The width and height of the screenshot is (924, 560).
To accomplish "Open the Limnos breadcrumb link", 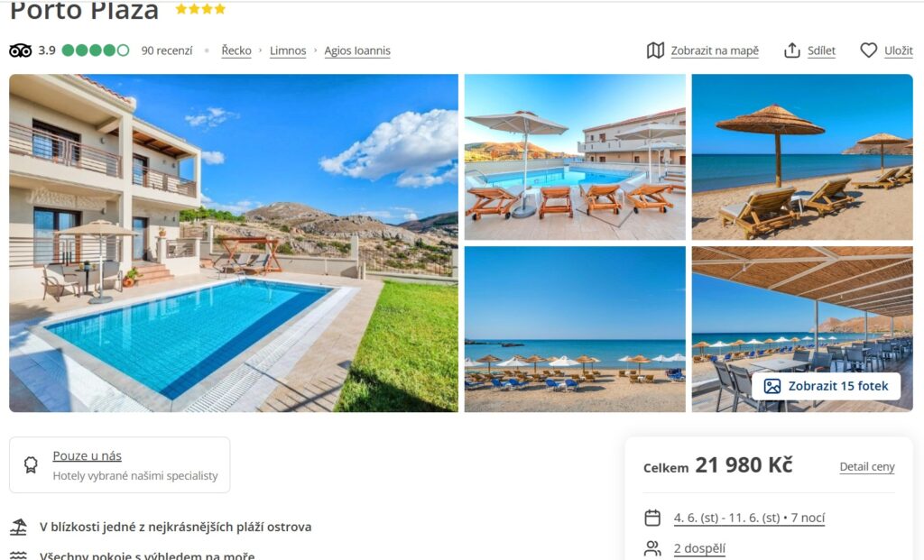I will point(288,50).
